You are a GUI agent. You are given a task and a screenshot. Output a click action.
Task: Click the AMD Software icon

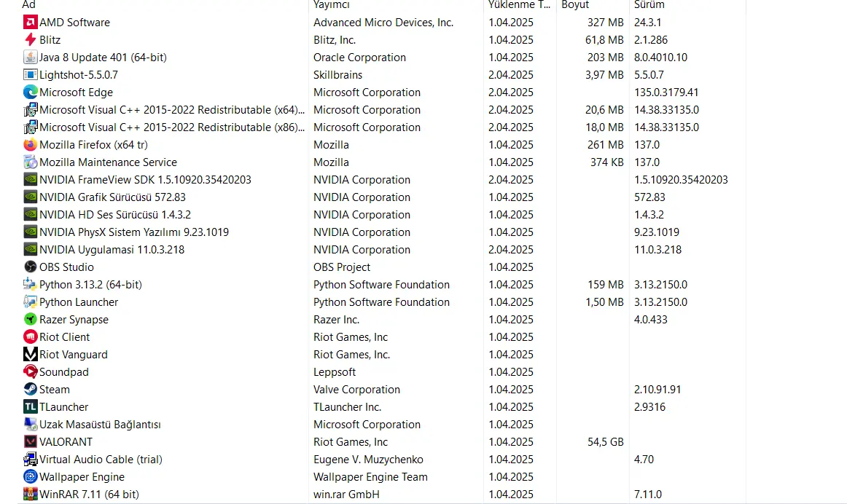pos(31,22)
